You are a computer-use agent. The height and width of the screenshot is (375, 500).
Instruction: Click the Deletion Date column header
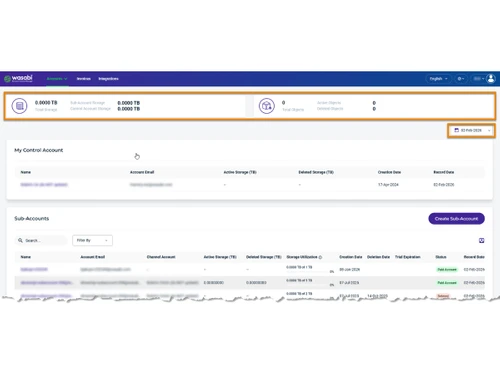pos(378,257)
